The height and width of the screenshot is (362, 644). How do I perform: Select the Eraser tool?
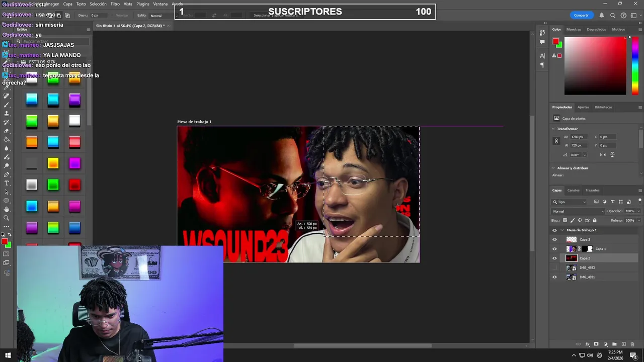pos(7,131)
